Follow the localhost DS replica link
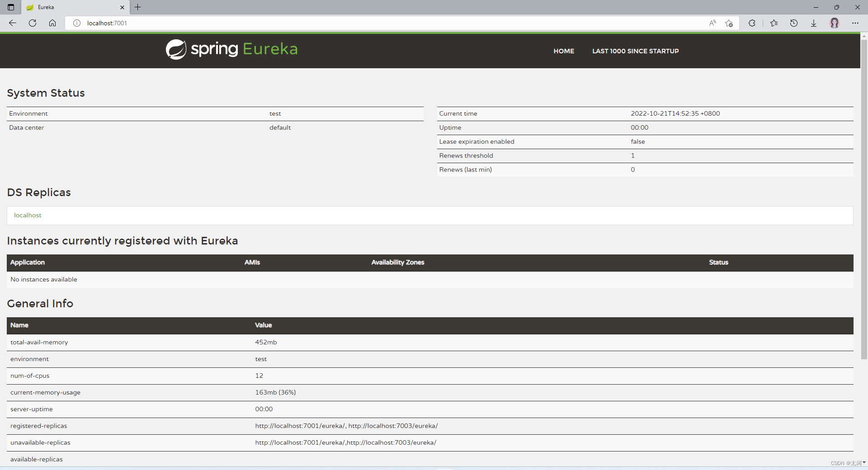This screenshot has width=868, height=470. point(28,215)
